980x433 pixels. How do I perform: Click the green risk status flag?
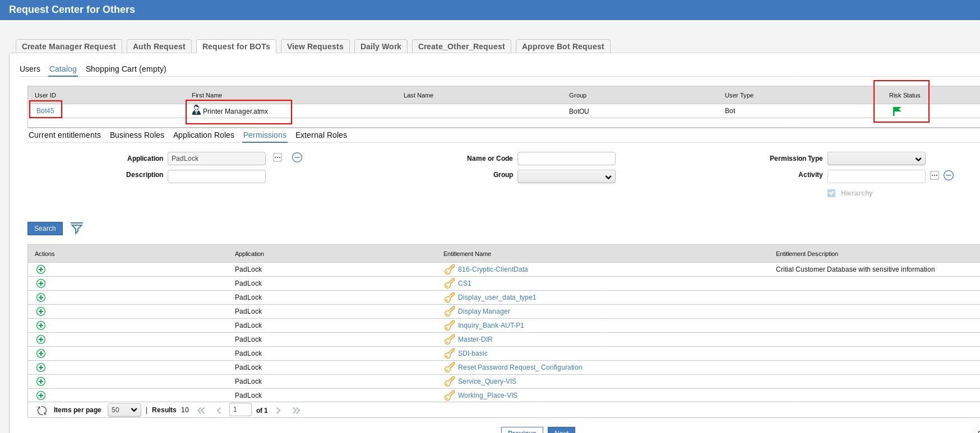coord(896,111)
